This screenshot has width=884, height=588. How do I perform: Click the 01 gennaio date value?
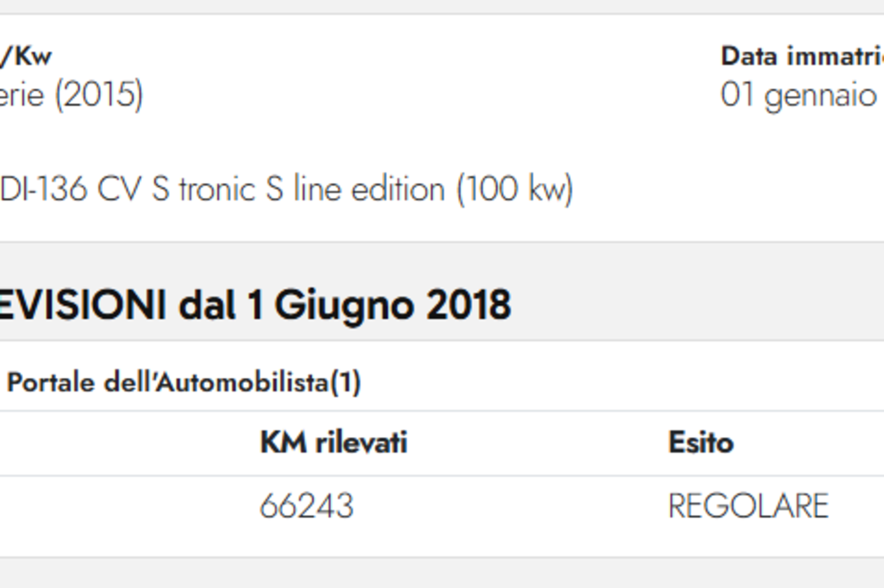click(799, 95)
